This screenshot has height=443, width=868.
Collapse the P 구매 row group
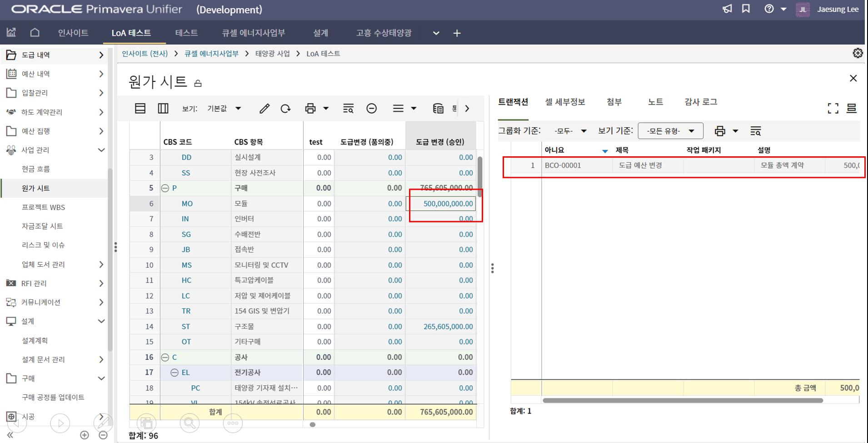tap(165, 188)
